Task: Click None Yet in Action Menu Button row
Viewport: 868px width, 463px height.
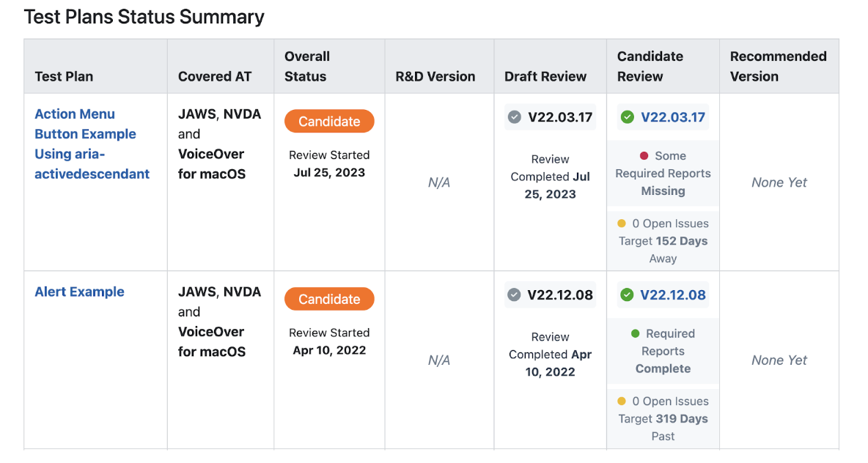Action: [x=779, y=182]
